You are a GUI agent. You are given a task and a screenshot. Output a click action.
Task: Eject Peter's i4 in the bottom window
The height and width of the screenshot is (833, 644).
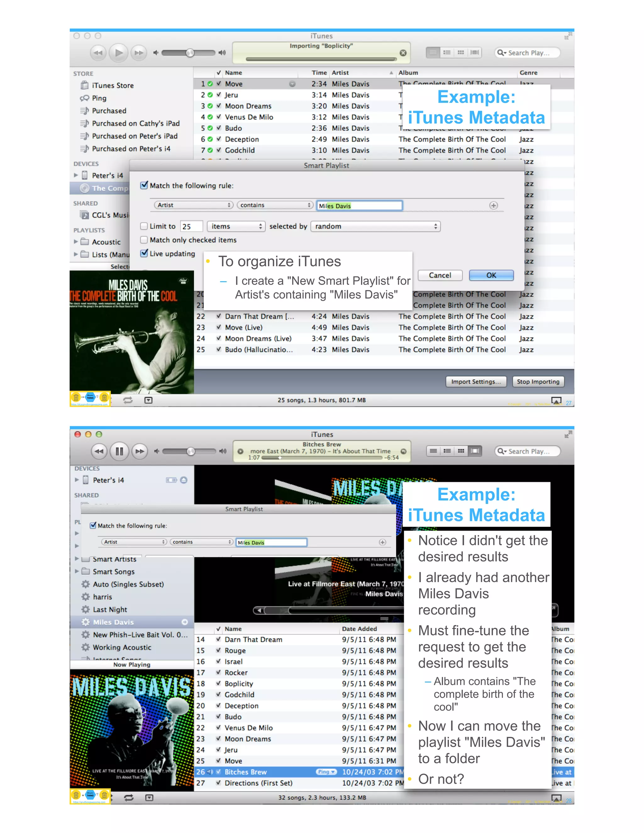pos(184,480)
